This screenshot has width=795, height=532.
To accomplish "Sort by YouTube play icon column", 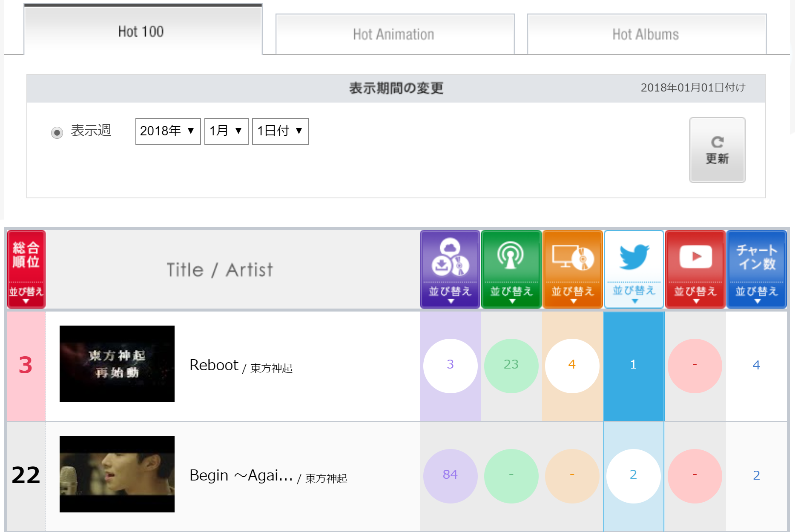I will pos(695,269).
